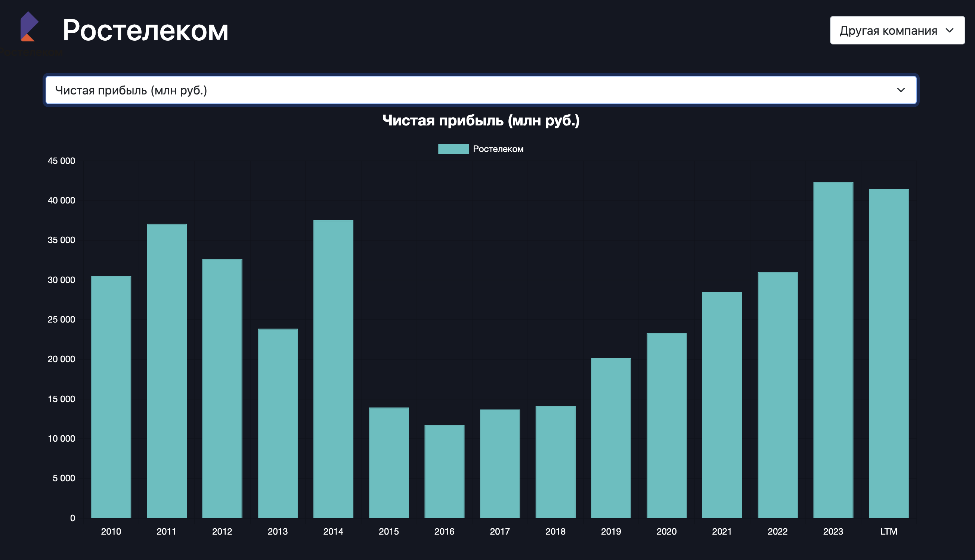Click the Rostelecom logo icon

[x=29, y=26]
